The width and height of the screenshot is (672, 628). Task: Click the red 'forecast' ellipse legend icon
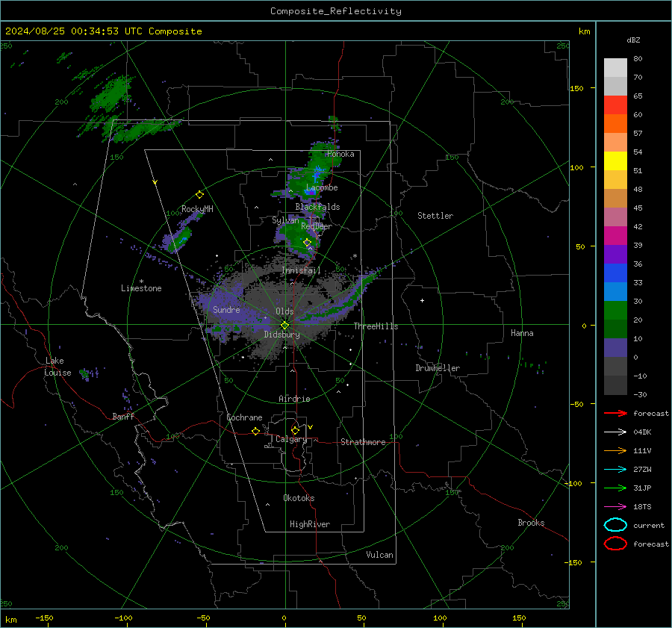(615, 544)
